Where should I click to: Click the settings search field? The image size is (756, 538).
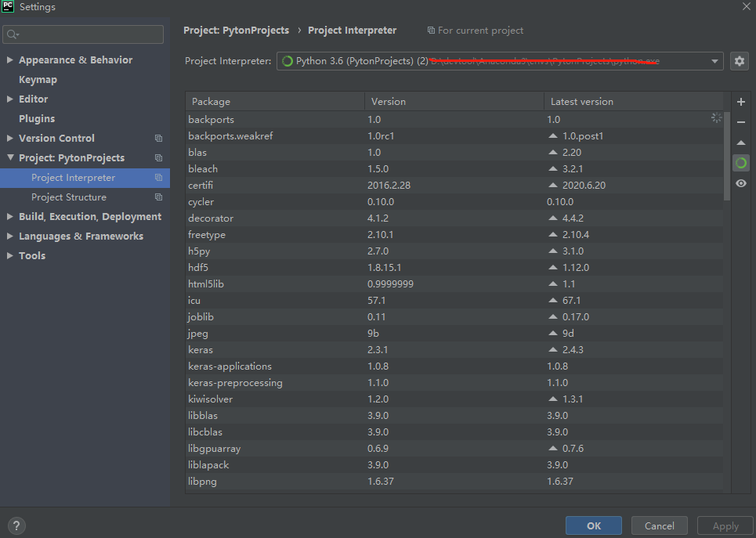[83, 34]
